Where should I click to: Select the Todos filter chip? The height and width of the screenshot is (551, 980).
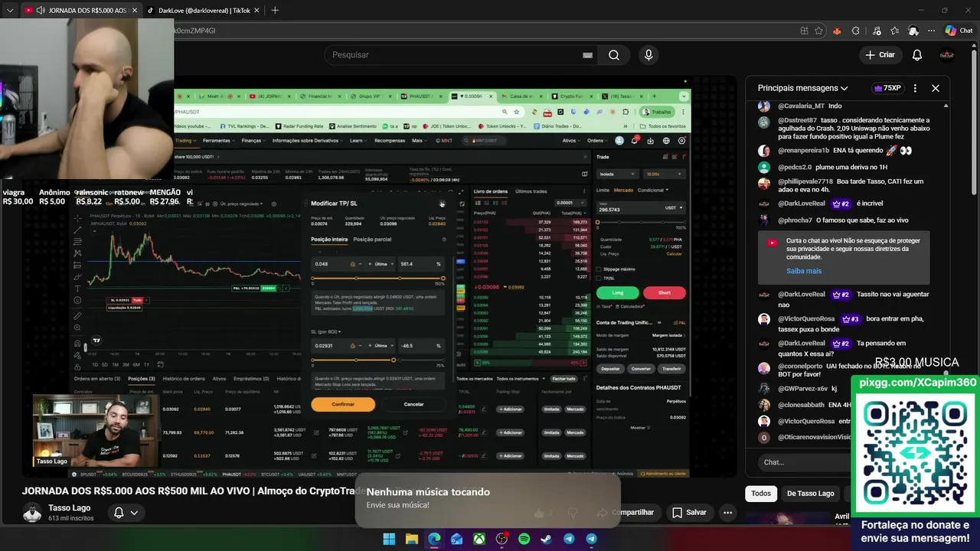(x=761, y=494)
